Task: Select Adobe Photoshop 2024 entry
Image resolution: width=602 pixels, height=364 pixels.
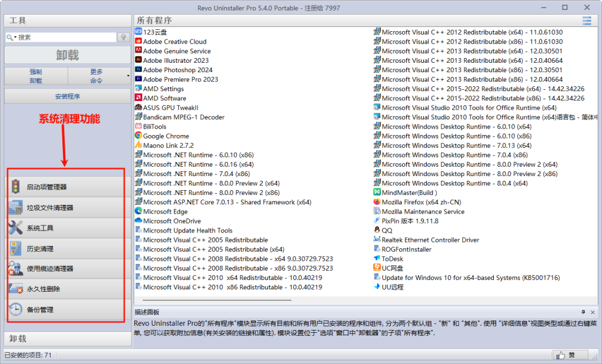Action: [178, 70]
